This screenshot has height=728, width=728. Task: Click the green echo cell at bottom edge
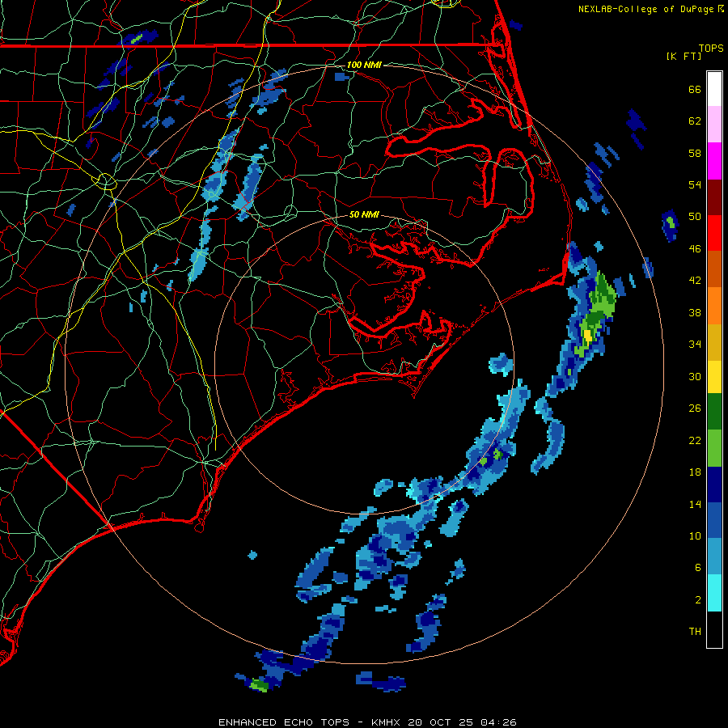[x=259, y=685]
